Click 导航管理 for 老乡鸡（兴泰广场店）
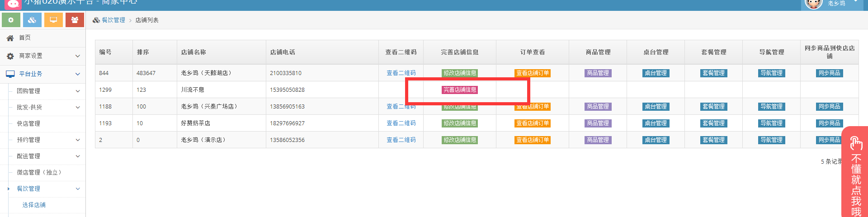 pyautogui.click(x=772, y=107)
